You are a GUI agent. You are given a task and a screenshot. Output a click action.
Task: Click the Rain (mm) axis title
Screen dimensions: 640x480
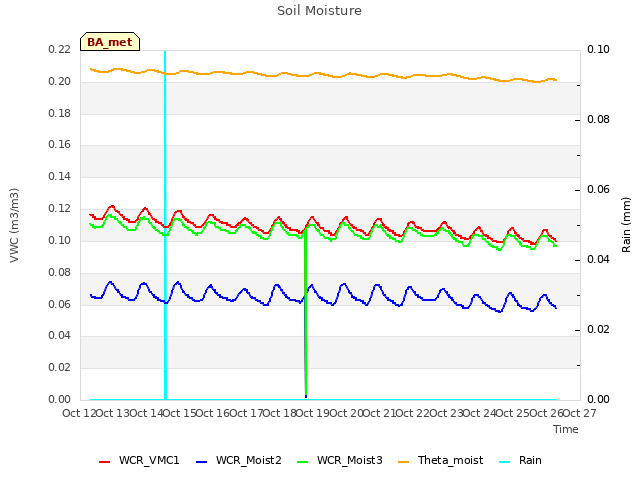coord(626,225)
